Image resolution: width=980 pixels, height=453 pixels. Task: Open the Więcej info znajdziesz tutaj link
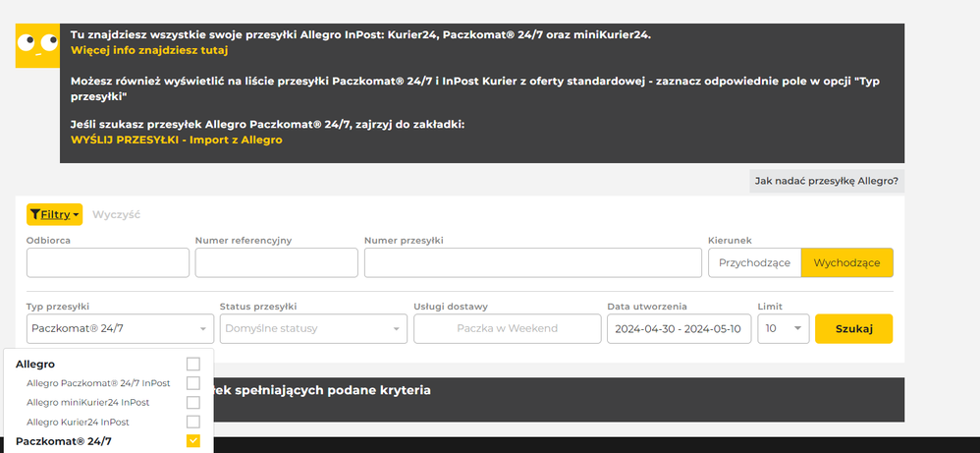(x=148, y=50)
